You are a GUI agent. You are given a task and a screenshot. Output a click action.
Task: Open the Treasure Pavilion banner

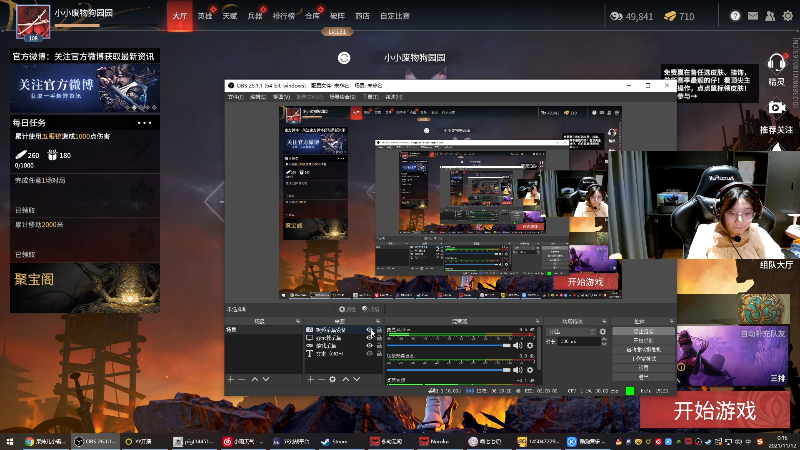pos(85,288)
